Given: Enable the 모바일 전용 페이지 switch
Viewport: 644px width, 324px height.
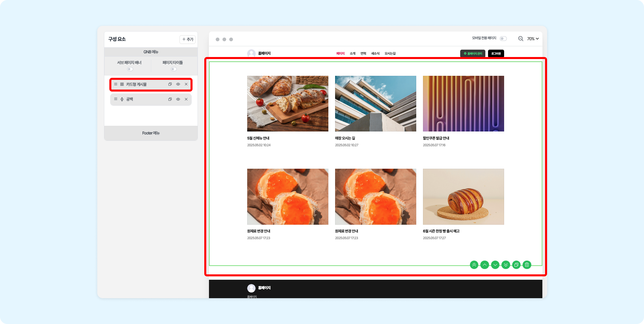Looking at the screenshot, I should [503, 39].
